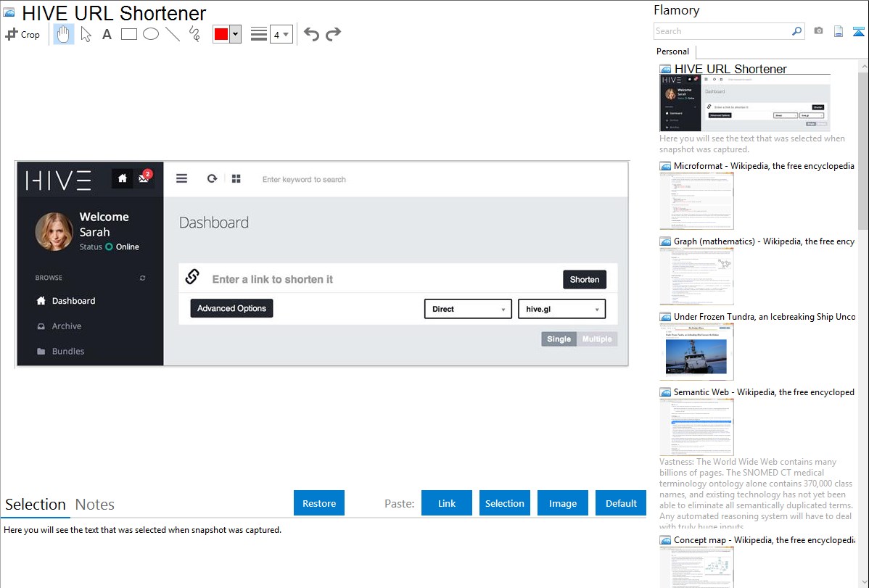The image size is (869, 588).
Task: Pick the freehand scribble tool
Action: tap(194, 34)
